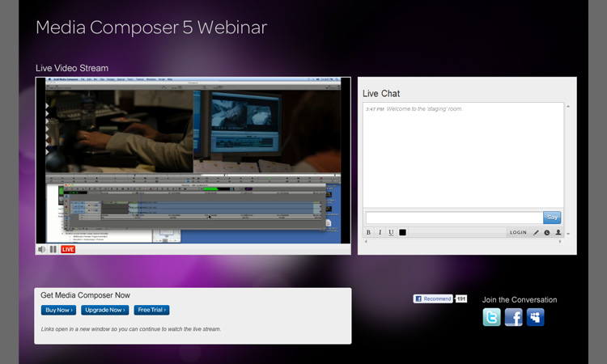Click the Facebook Recommend button
Viewport: 607px width, 364px height.
point(433,298)
